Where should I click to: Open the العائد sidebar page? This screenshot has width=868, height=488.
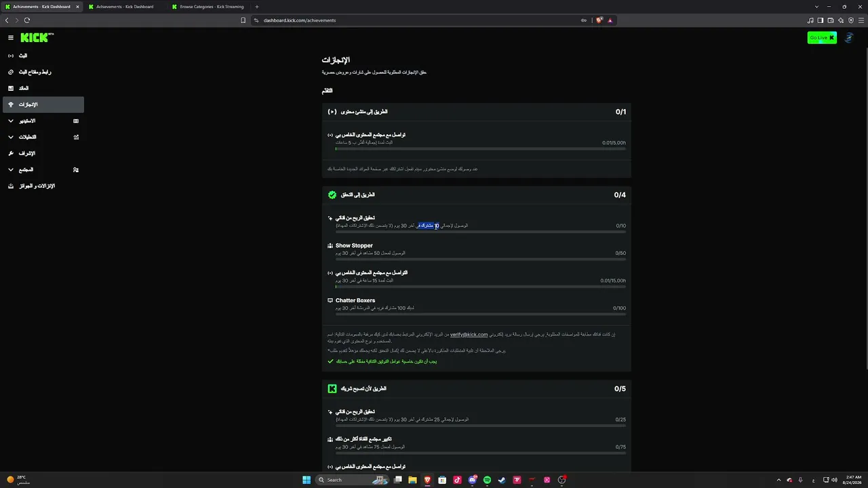click(43, 88)
